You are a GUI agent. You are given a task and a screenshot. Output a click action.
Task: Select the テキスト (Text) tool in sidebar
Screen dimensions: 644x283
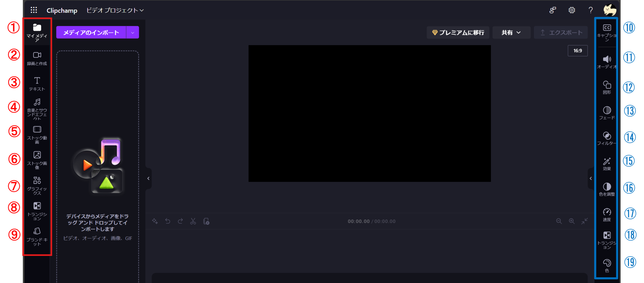[37, 84]
